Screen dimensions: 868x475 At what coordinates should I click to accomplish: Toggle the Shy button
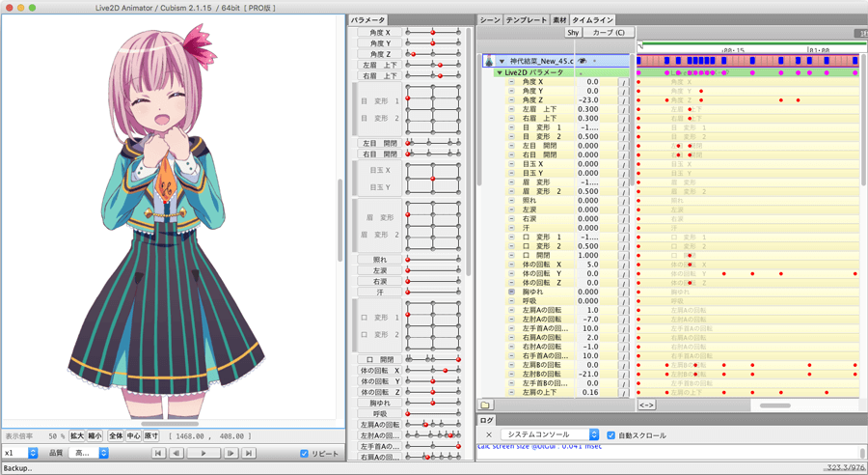pos(573,33)
